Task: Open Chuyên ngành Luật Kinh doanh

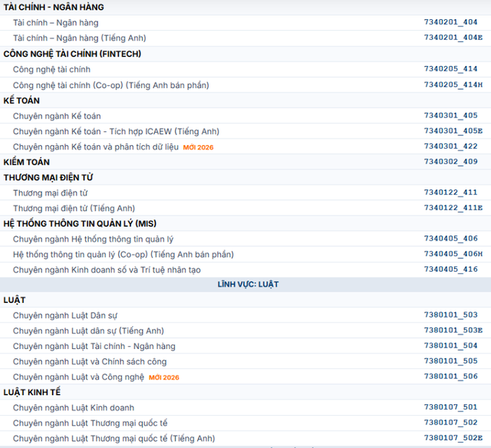Action: click(74, 407)
